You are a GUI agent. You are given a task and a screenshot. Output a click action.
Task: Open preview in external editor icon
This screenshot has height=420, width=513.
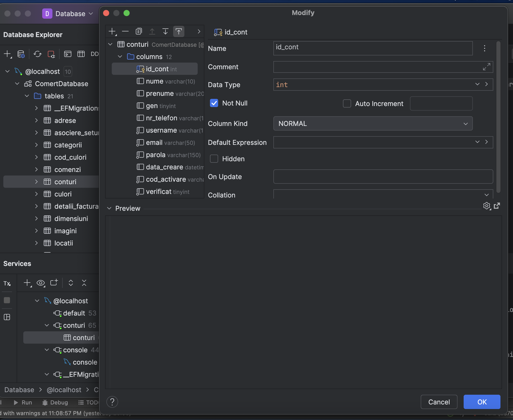tap(497, 206)
